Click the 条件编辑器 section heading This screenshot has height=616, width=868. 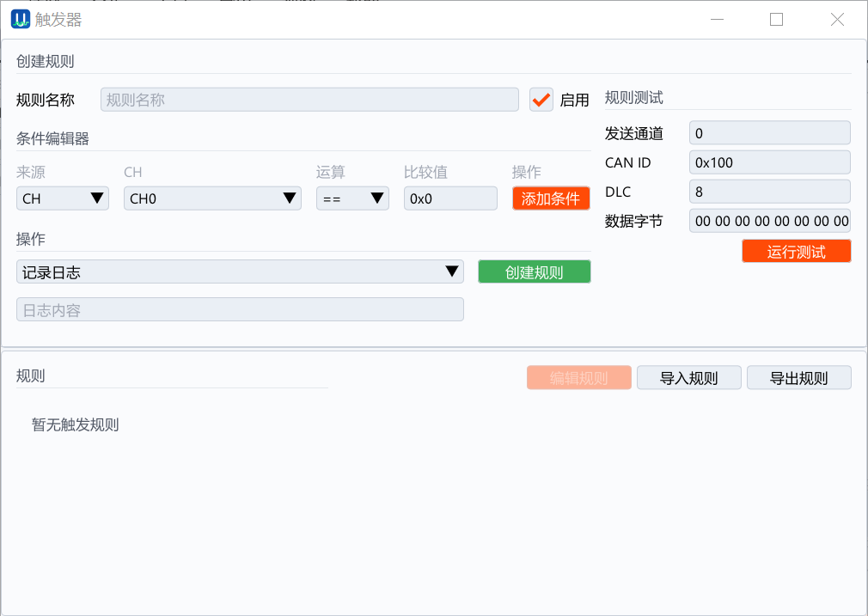pyautogui.click(x=52, y=138)
